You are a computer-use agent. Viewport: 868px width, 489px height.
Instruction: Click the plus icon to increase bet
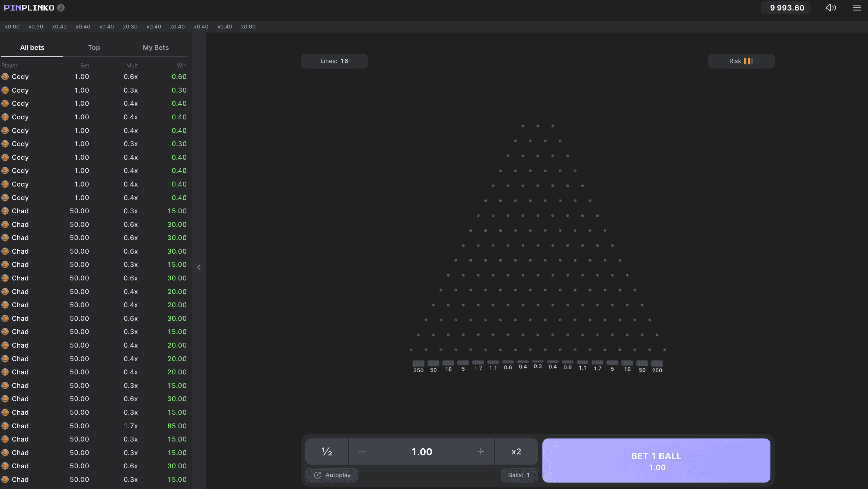click(x=480, y=451)
